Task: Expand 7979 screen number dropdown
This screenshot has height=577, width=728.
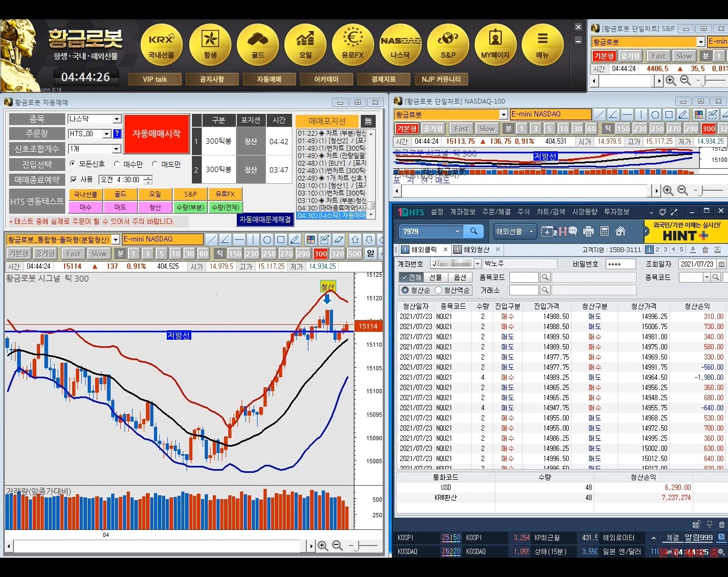Action: click(458, 231)
